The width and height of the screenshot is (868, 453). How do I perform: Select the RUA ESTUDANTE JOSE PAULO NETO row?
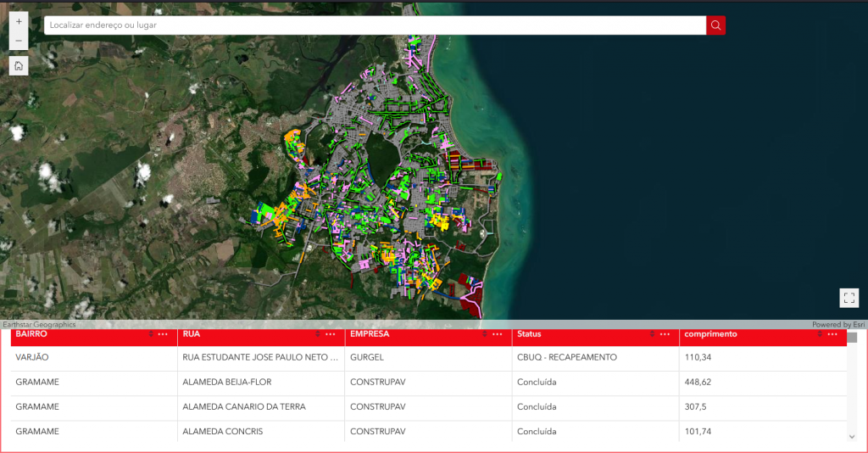coord(254,358)
